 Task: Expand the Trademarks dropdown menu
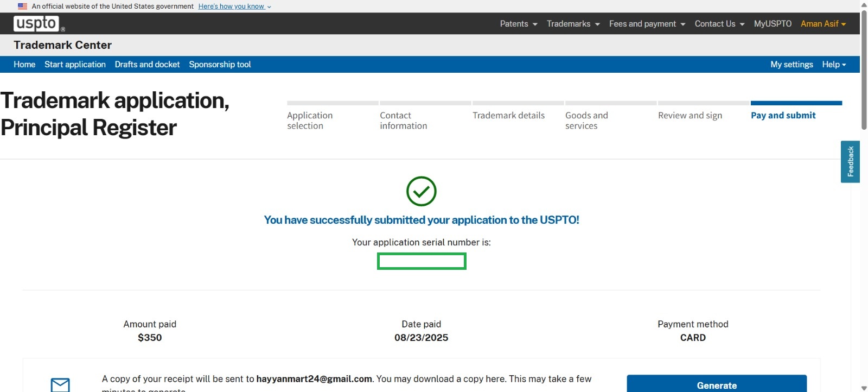point(573,24)
